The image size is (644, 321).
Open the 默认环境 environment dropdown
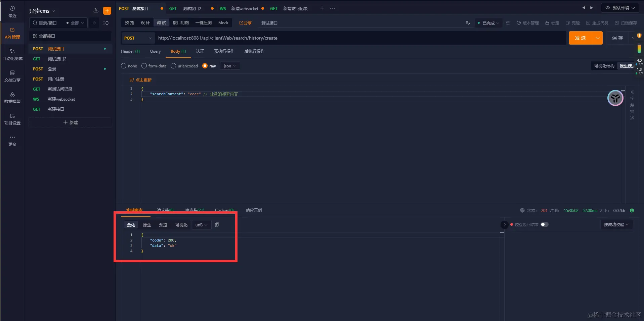[x=620, y=8]
